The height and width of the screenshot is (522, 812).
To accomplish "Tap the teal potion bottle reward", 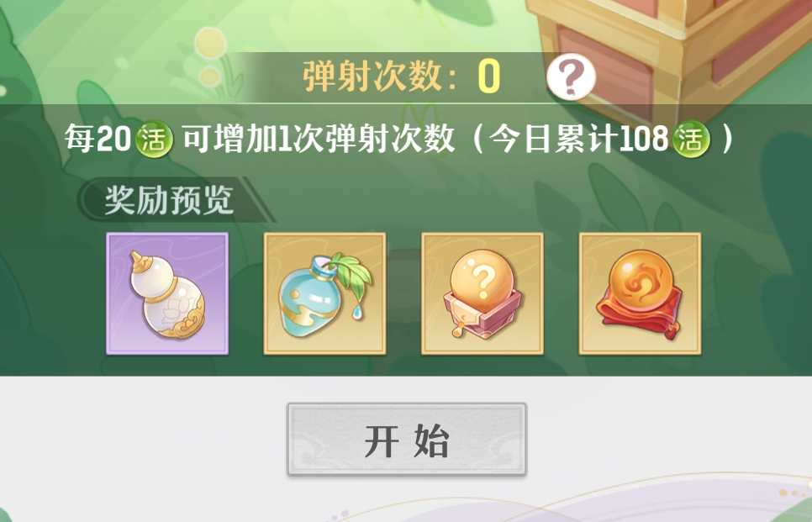I will (x=324, y=293).
